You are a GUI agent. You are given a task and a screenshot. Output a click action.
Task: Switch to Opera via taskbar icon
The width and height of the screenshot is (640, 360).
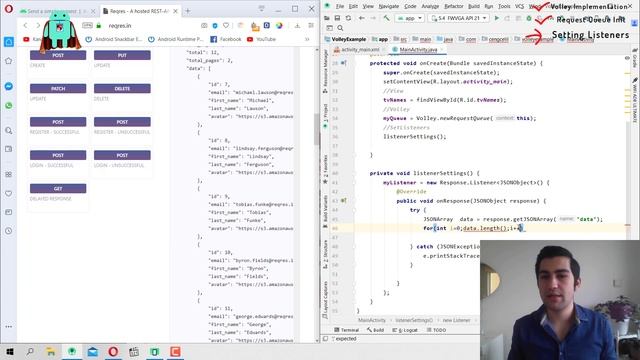click(113, 351)
